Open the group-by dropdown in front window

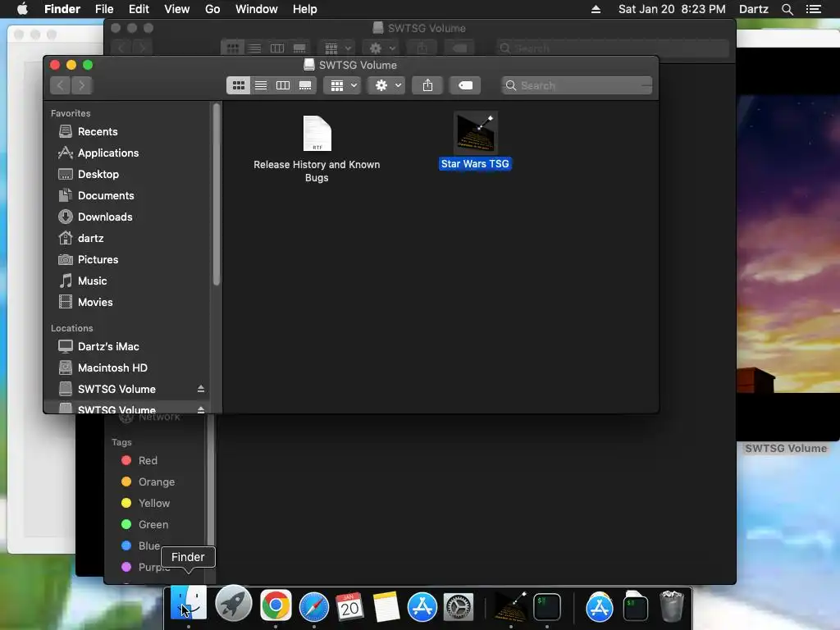click(342, 85)
